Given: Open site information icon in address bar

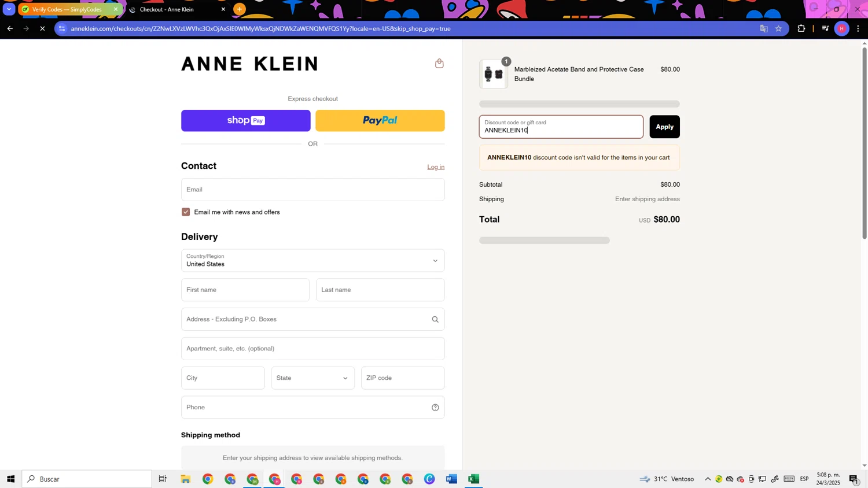Looking at the screenshot, I should tap(62, 28).
